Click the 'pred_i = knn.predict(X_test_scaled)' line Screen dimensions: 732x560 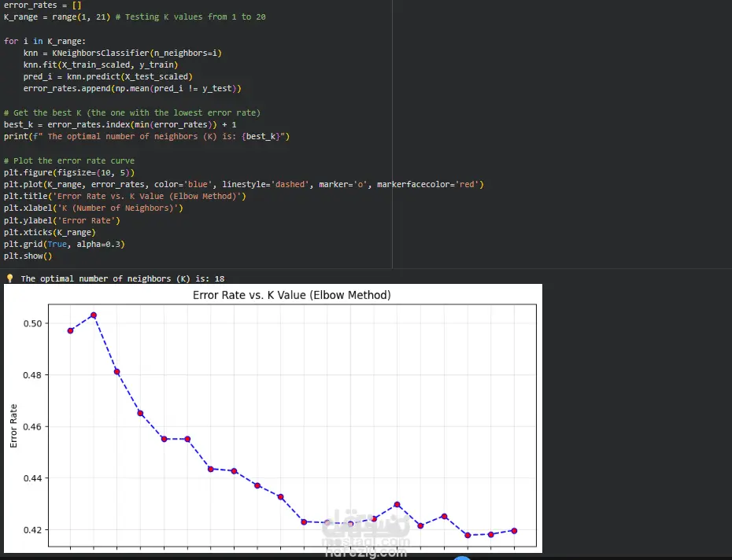point(108,76)
